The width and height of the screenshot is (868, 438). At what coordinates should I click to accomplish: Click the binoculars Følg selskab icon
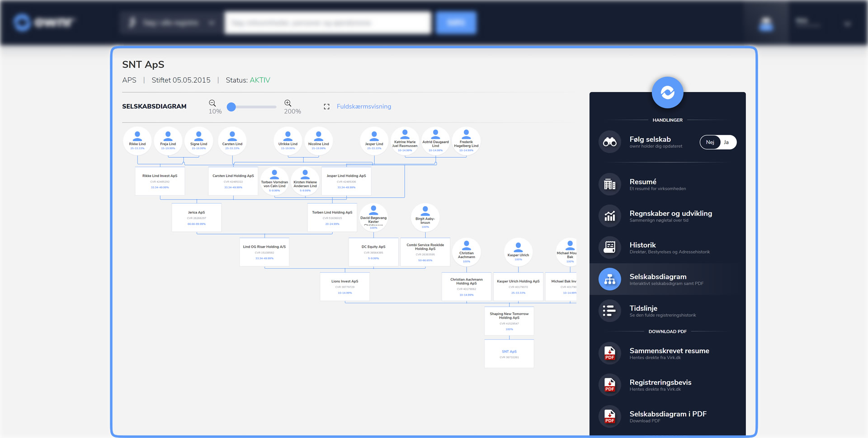tap(610, 142)
